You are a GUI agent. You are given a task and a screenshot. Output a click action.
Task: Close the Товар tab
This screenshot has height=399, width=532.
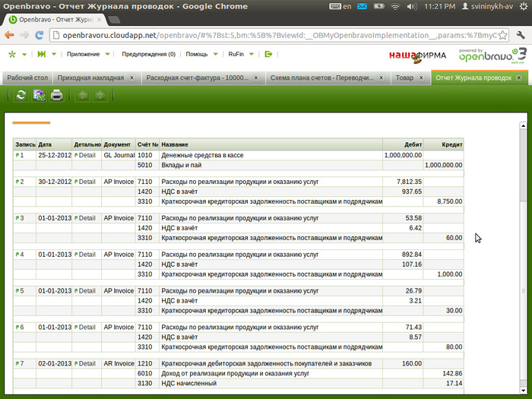pos(425,78)
